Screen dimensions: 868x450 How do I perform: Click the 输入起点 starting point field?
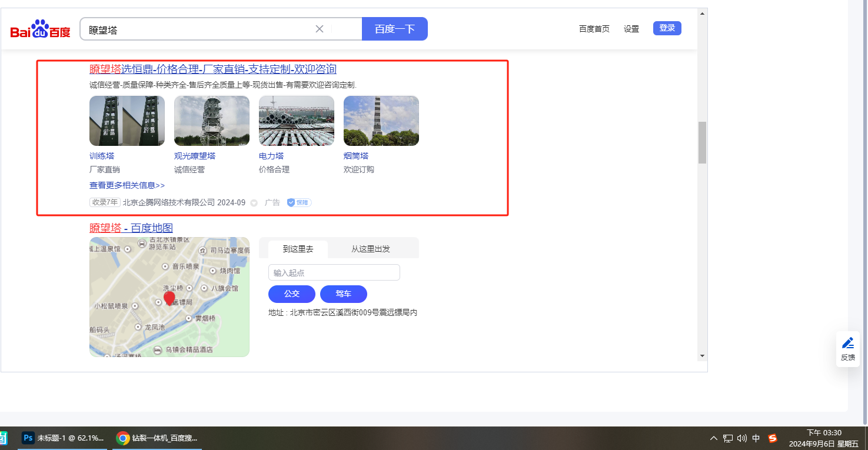(x=334, y=272)
